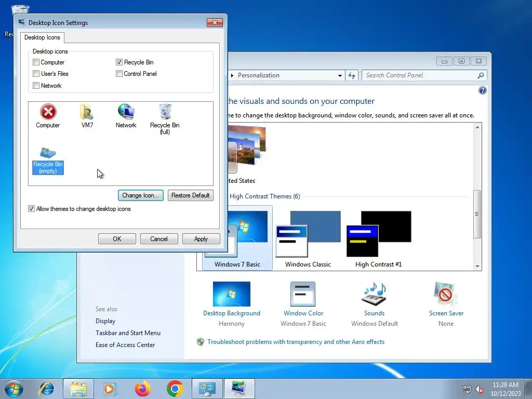Click the help question mark icon

(x=482, y=90)
